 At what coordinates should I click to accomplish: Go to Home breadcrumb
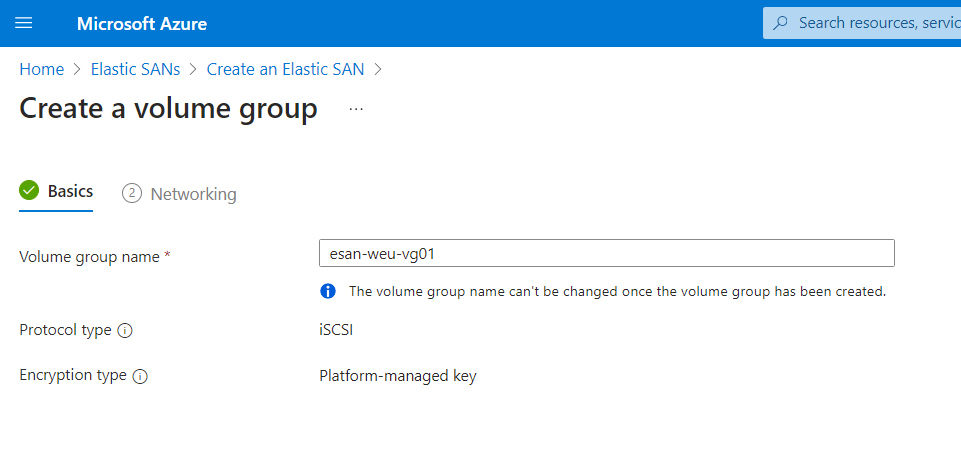click(x=42, y=69)
